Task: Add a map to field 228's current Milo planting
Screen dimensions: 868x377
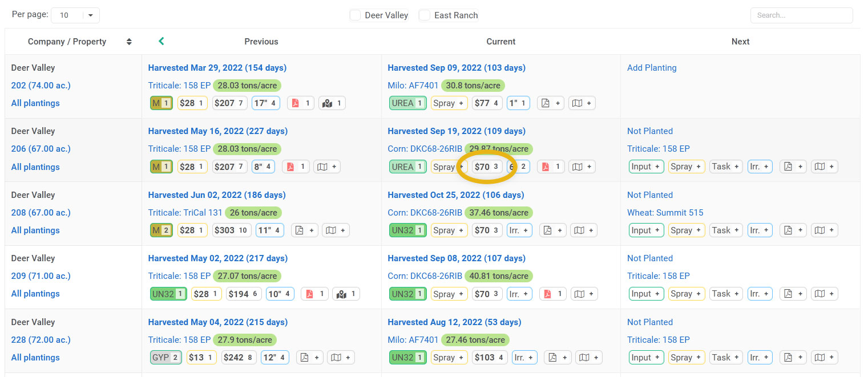Action: pos(589,358)
